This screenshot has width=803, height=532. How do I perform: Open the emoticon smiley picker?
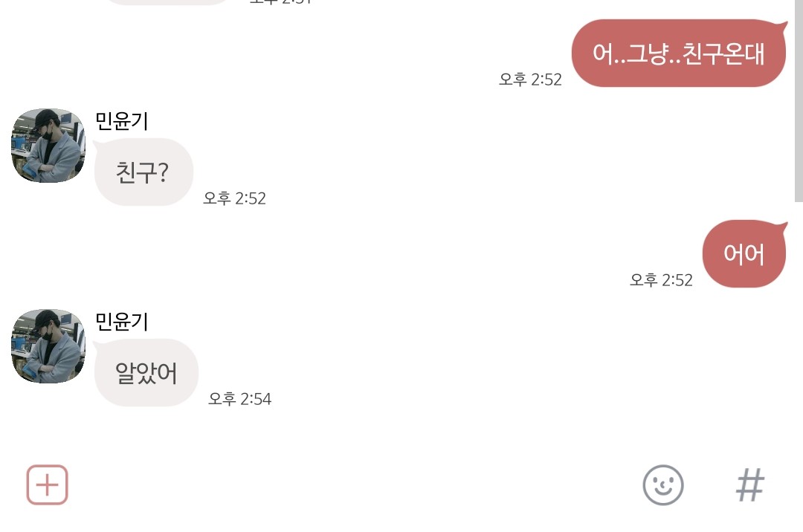point(662,485)
